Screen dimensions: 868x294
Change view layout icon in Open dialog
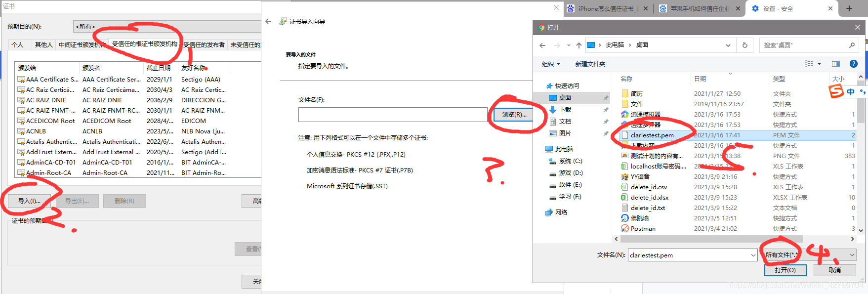point(809,64)
